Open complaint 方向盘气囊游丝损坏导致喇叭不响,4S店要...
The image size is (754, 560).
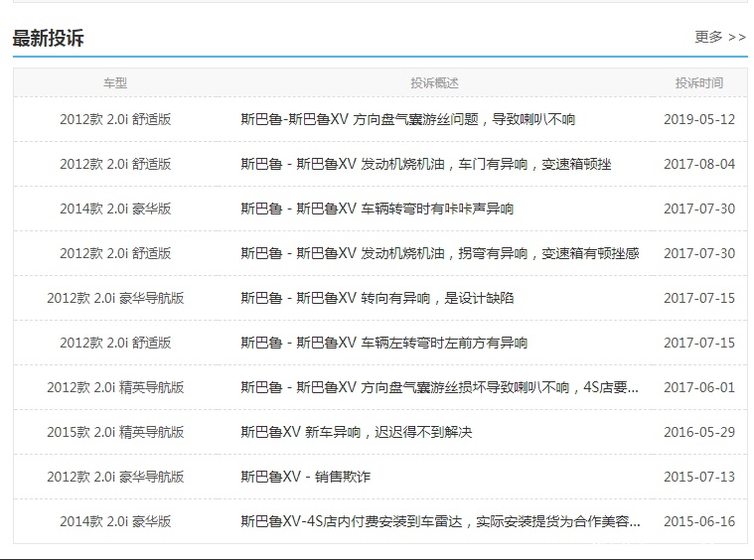[440, 387]
